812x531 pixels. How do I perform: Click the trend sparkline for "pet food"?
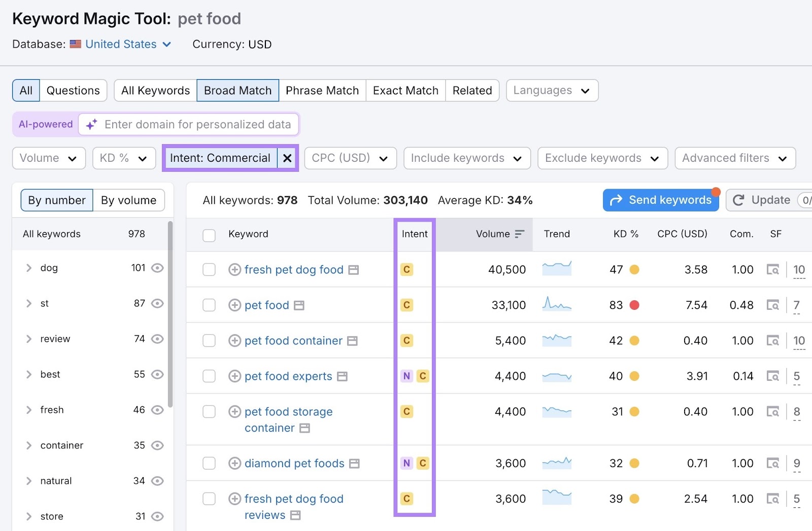tap(556, 305)
